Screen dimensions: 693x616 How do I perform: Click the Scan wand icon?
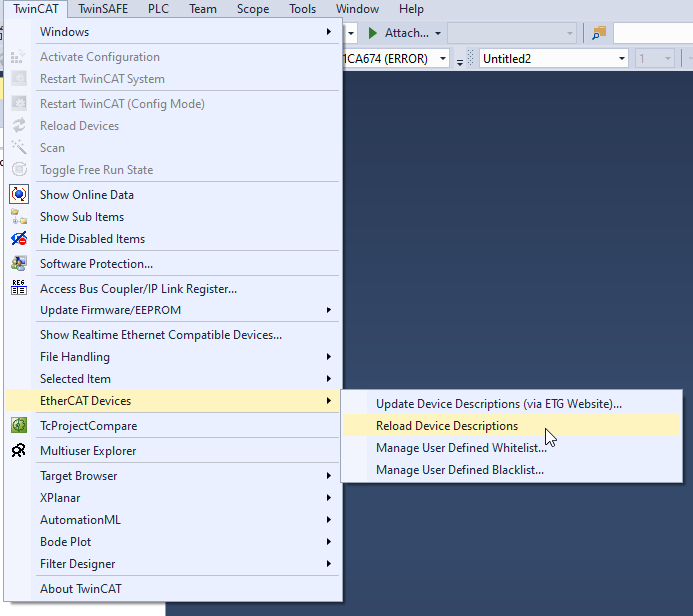pos(19,147)
